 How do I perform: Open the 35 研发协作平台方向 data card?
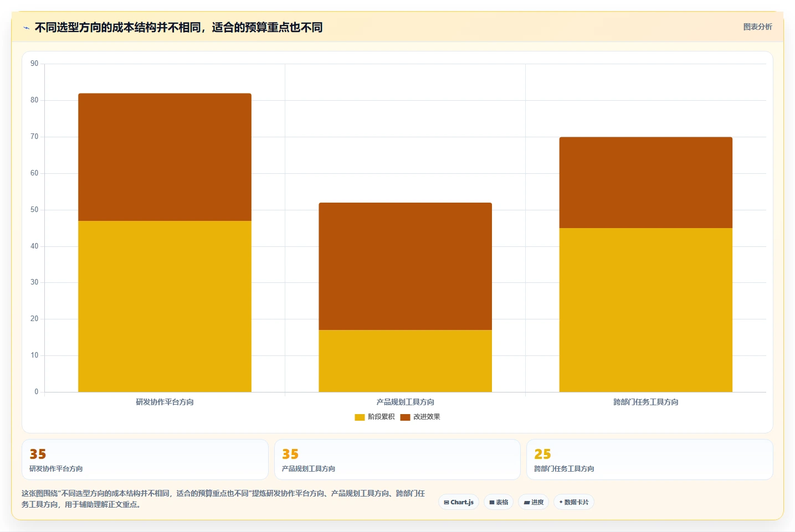(145, 459)
